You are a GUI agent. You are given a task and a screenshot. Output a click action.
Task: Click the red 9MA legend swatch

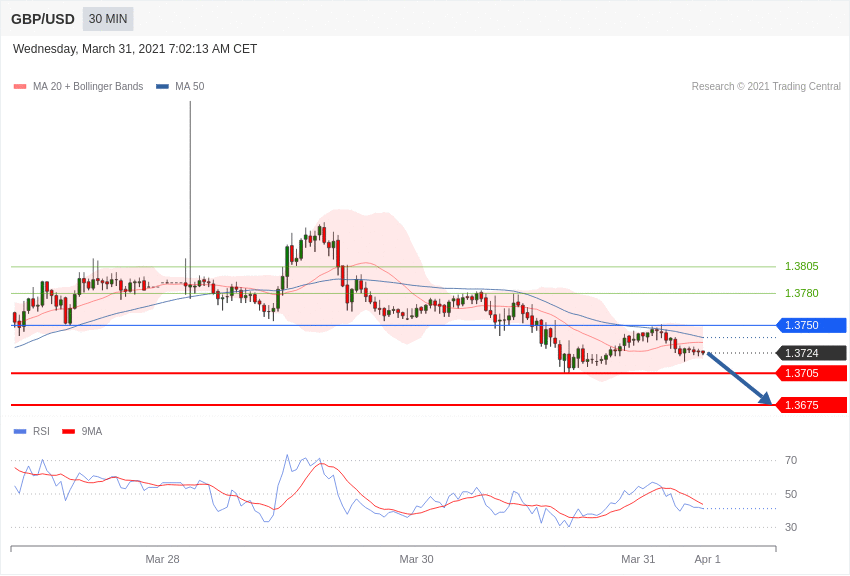tap(69, 432)
